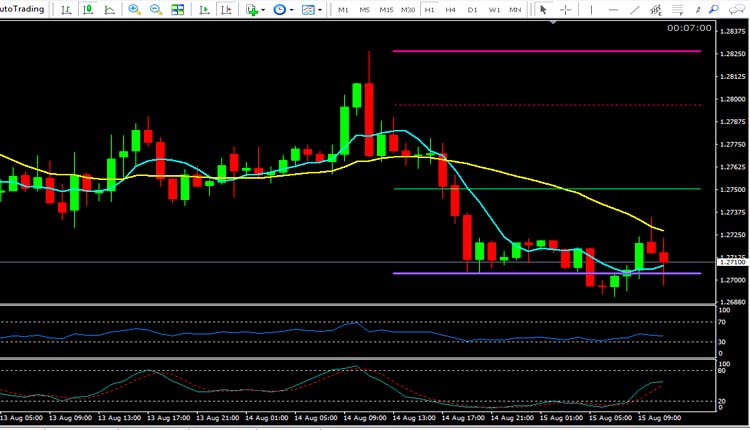Select the equidistant channel tool

tap(656, 9)
